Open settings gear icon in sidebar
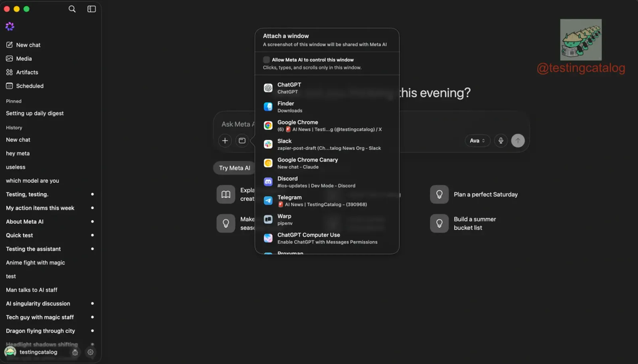Viewport: 638px width, 364px height. [x=90, y=352]
